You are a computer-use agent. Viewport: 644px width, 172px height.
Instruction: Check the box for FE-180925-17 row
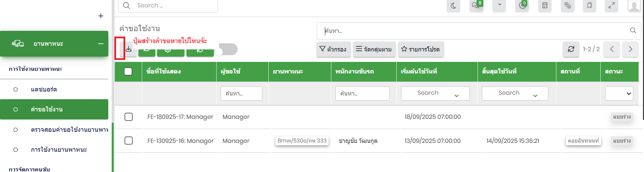click(129, 117)
